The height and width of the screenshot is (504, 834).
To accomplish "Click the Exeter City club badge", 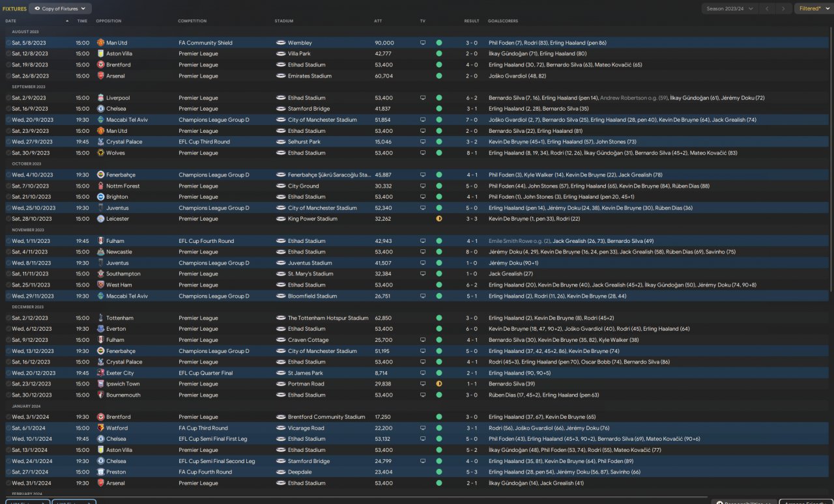I will [100, 373].
